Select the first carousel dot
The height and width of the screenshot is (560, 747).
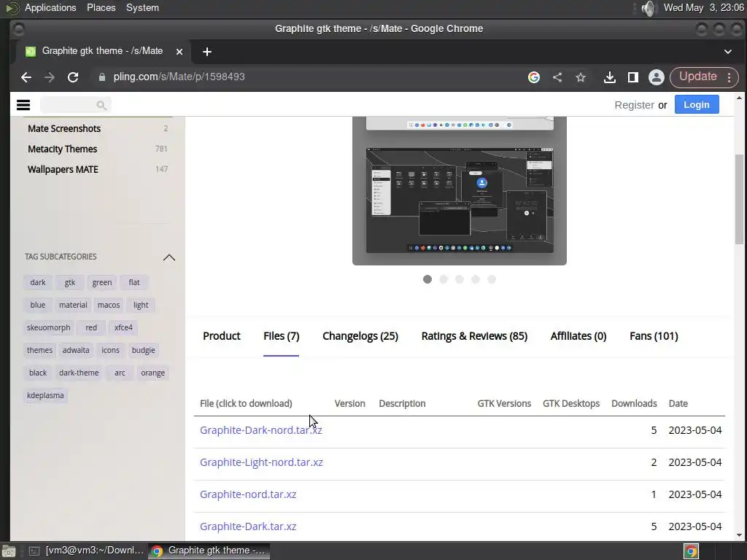point(427,279)
